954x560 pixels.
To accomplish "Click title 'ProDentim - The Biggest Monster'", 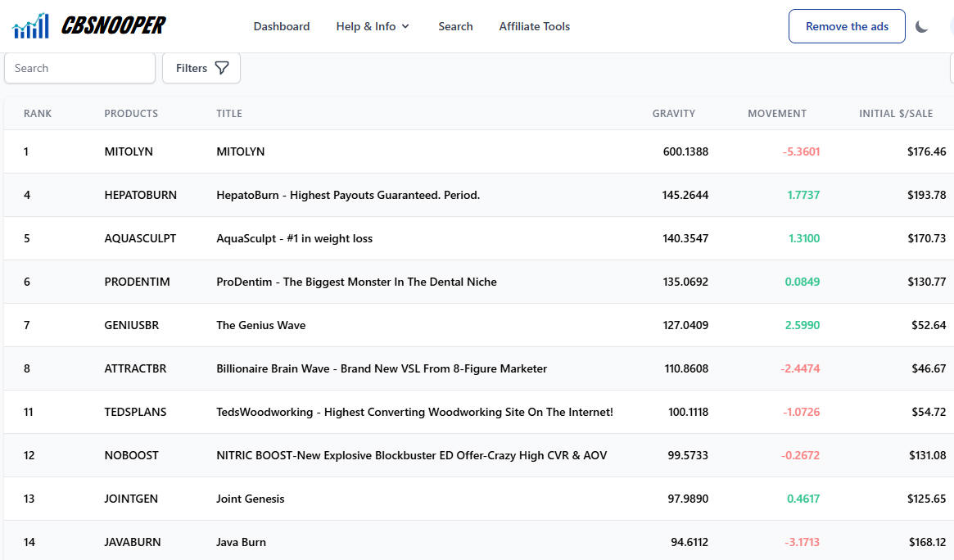I will click(x=356, y=282).
